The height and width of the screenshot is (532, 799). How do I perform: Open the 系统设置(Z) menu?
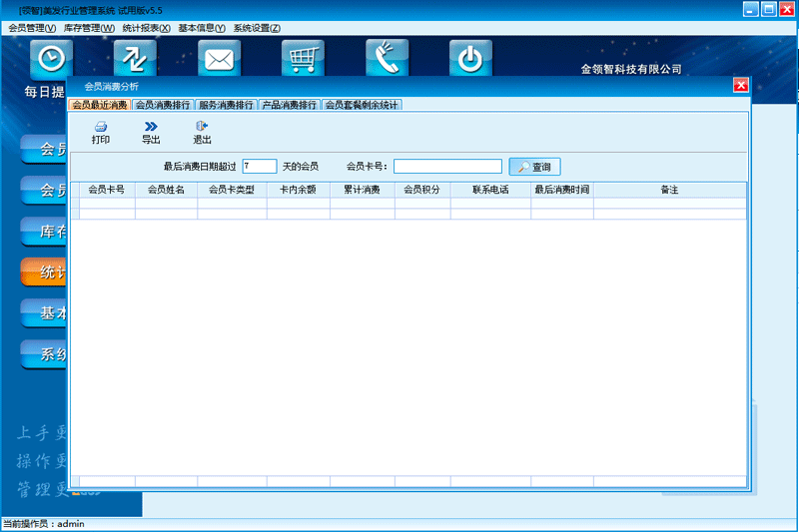pyautogui.click(x=257, y=28)
